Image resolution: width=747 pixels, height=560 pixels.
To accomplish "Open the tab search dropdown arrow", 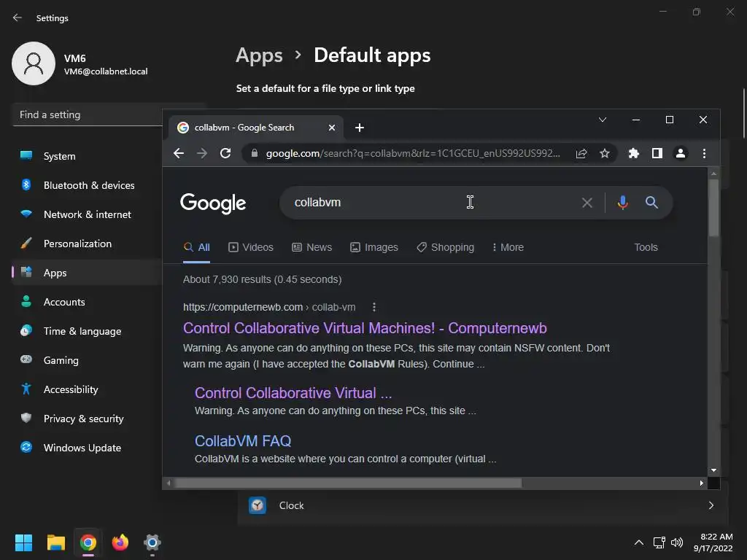I will (602, 120).
